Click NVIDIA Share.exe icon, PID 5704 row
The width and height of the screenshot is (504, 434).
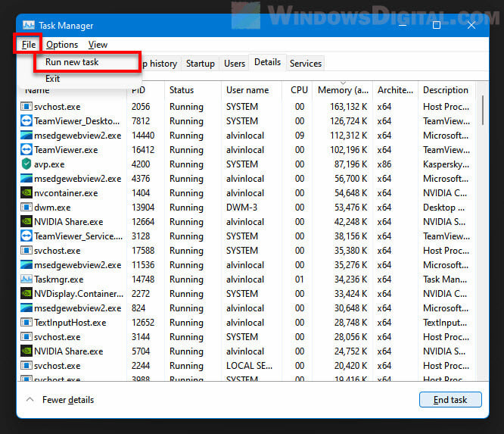26,351
